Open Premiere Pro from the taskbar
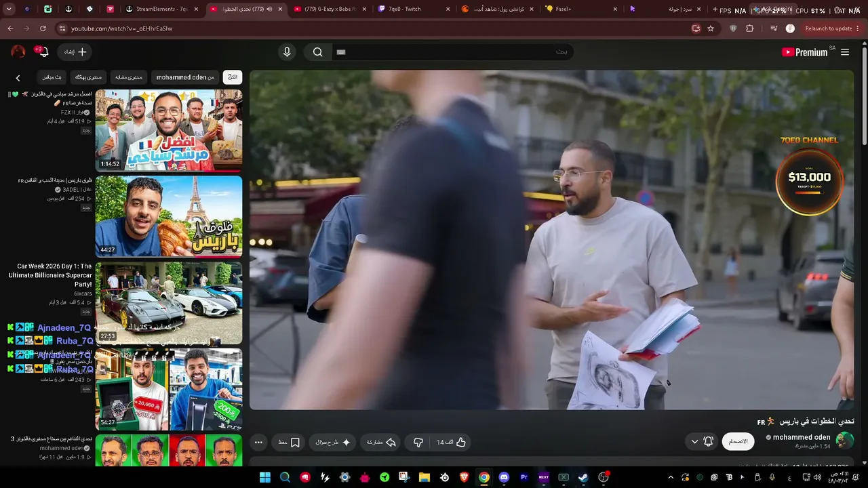This screenshot has width=868, height=488. [524, 477]
